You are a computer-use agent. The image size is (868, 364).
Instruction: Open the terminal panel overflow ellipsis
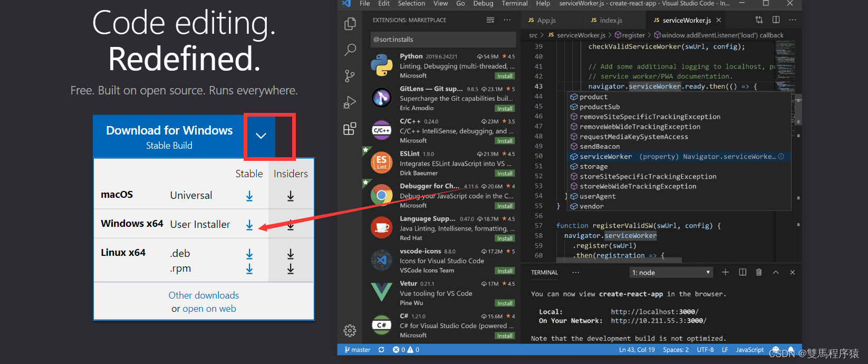click(575, 272)
